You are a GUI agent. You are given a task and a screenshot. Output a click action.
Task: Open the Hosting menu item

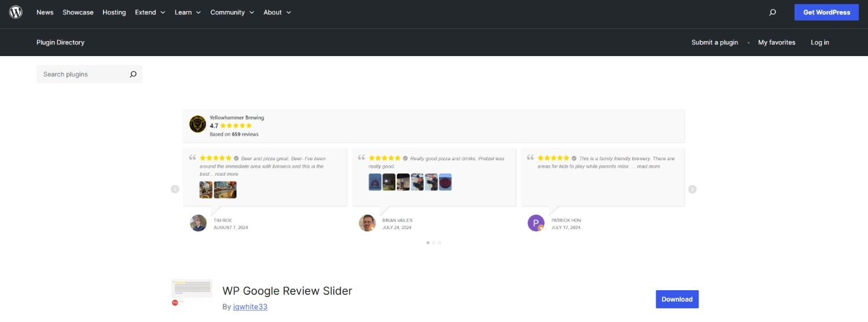point(114,12)
